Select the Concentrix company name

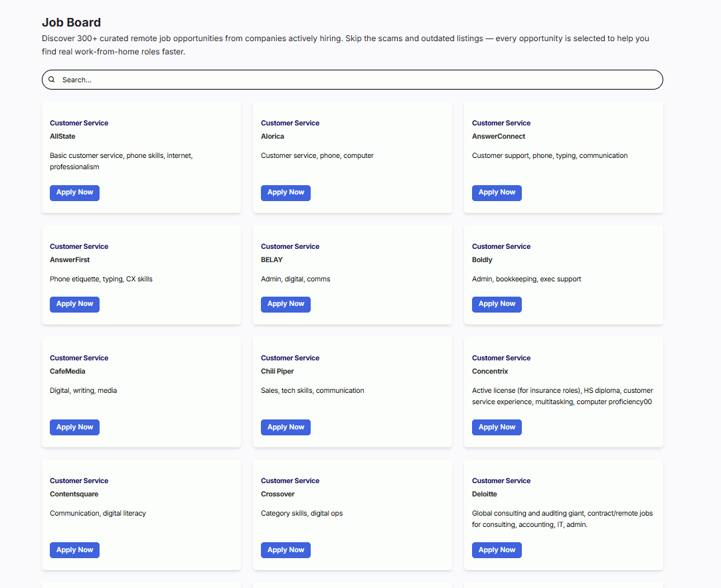coord(490,372)
